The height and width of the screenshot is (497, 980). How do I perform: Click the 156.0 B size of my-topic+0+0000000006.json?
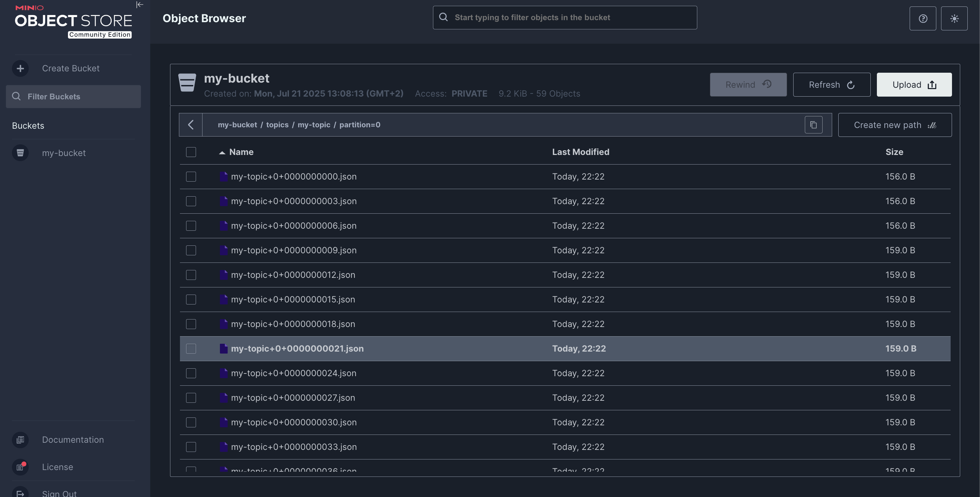point(900,226)
